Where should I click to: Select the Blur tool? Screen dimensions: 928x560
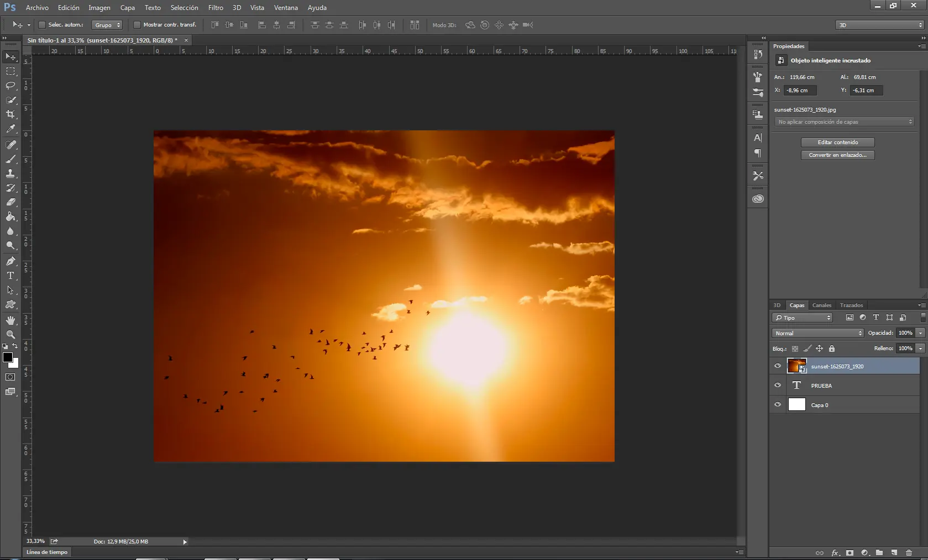[11, 231]
